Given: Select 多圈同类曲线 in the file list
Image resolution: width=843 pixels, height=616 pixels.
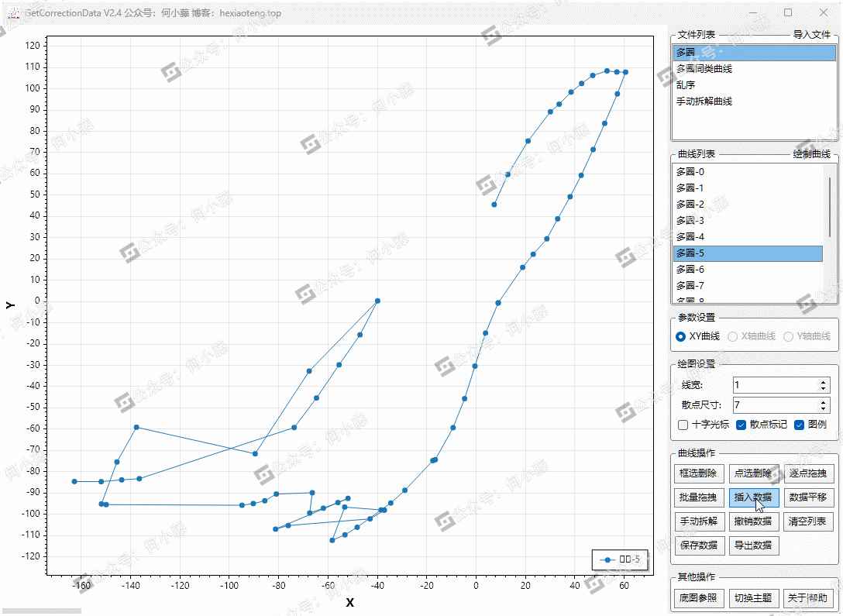Looking at the screenshot, I should [x=704, y=69].
